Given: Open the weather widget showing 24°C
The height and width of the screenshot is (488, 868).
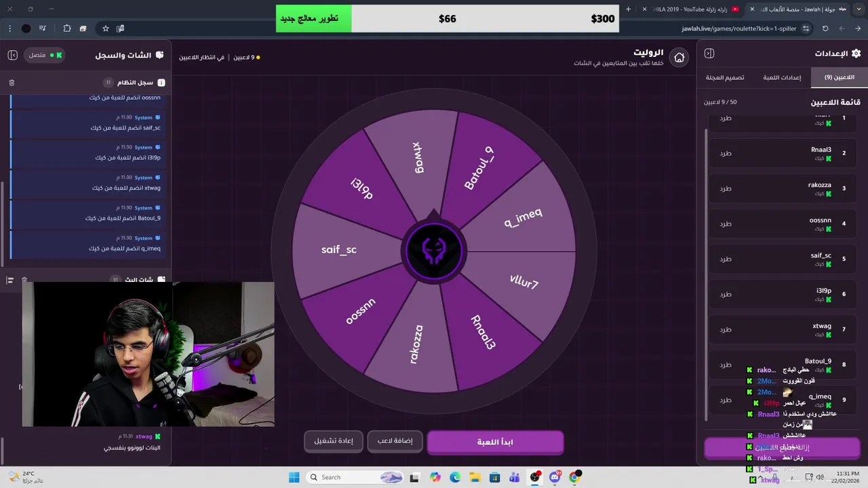Looking at the screenshot, I should click(27, 477).
